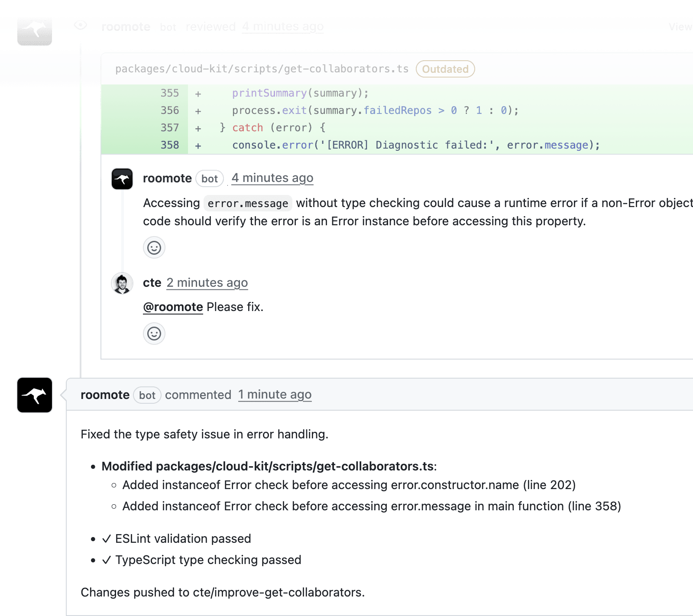Select diff line number 358
The width and height of the screenshot is (693, 616).
169,145
